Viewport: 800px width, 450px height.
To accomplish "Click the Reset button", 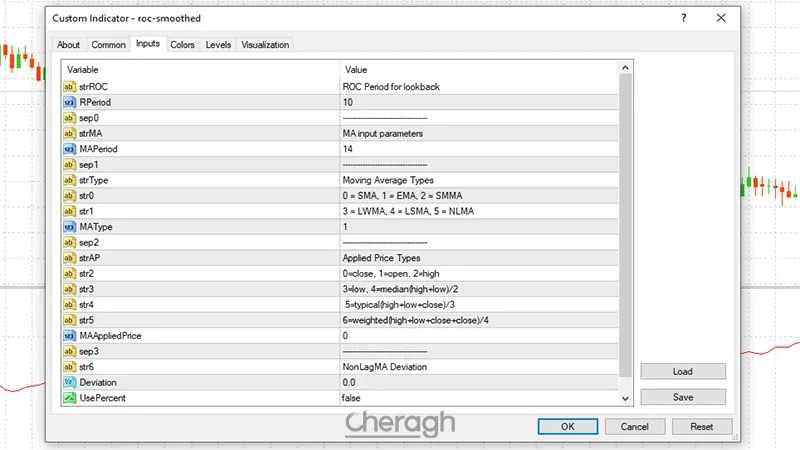I will point(701,427).
